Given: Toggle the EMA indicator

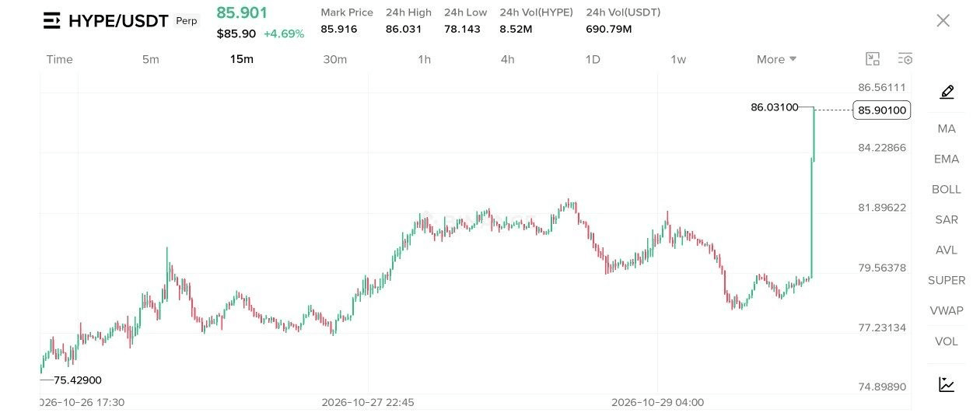Looking at the screenshot, I should pyautogui.click(x=947, y=159).
